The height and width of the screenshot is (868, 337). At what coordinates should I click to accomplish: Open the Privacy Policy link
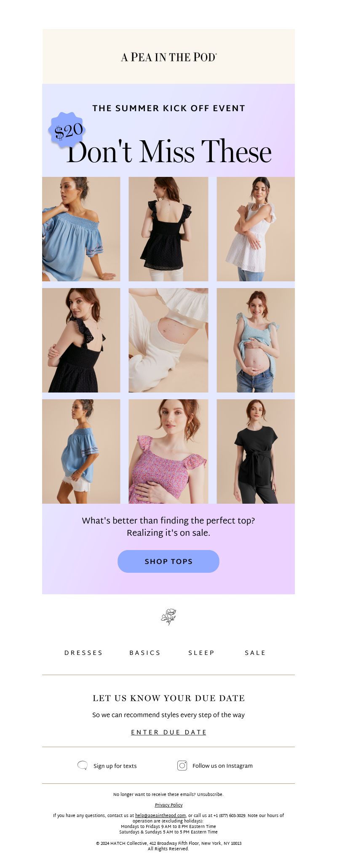click(x=168, y=805)
